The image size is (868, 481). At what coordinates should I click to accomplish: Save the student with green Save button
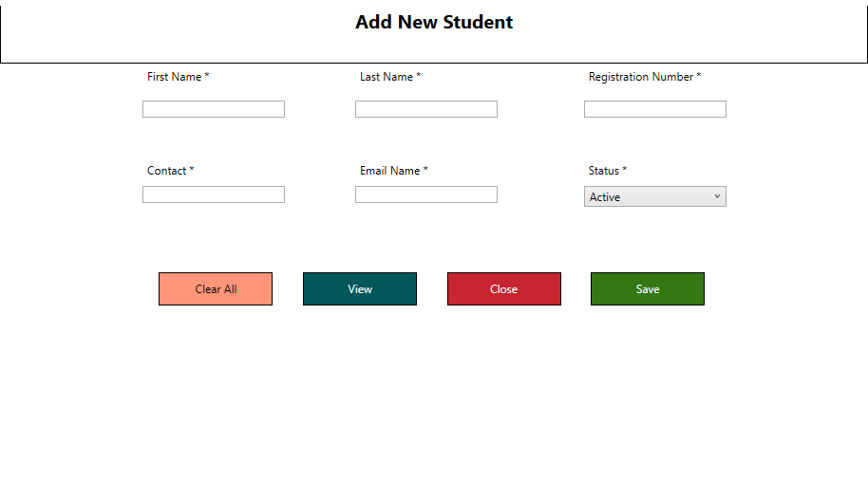point(648,288)
